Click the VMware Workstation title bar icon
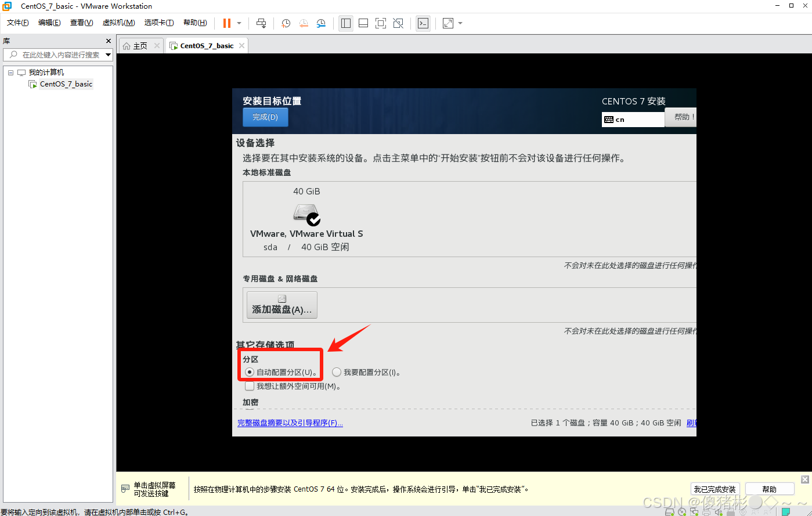This screenshot has height=516, width=812. [7, 6]
